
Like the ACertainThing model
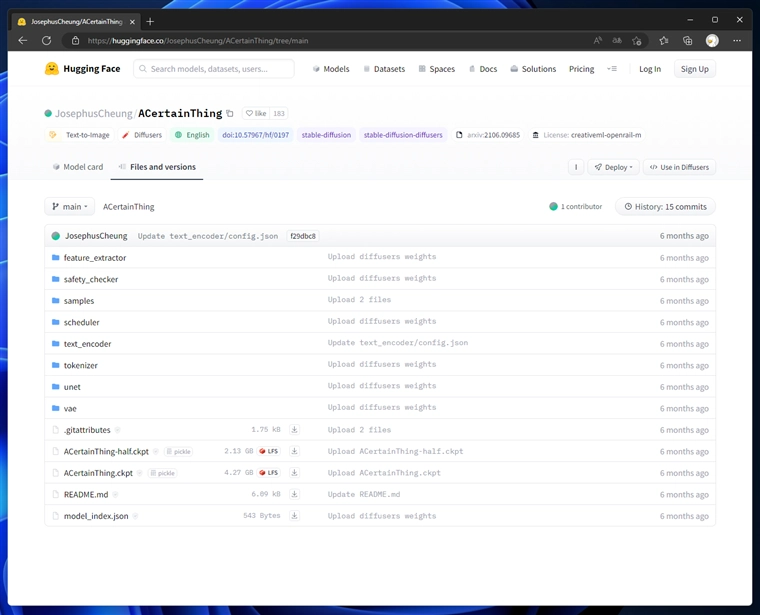coord(256,113)
